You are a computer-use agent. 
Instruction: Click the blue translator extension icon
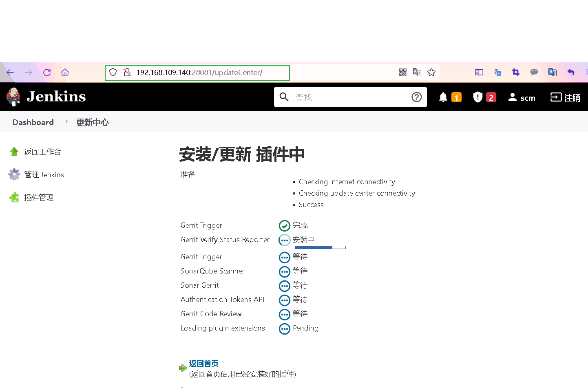click(553, 72)
